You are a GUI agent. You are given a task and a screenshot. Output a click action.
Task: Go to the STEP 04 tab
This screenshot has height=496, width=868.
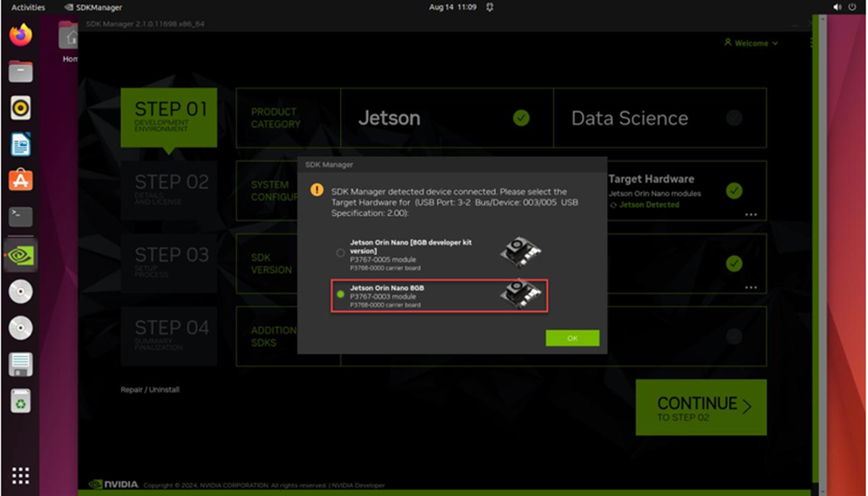pyautogui.click(x=169, y=336)
